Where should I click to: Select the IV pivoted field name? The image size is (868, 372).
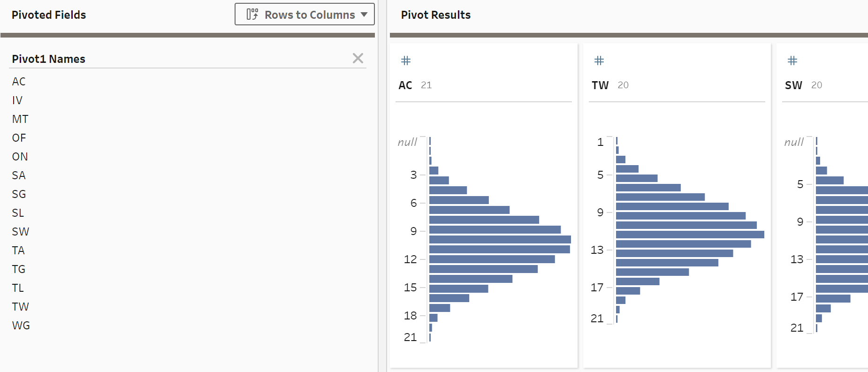[17, 100]
